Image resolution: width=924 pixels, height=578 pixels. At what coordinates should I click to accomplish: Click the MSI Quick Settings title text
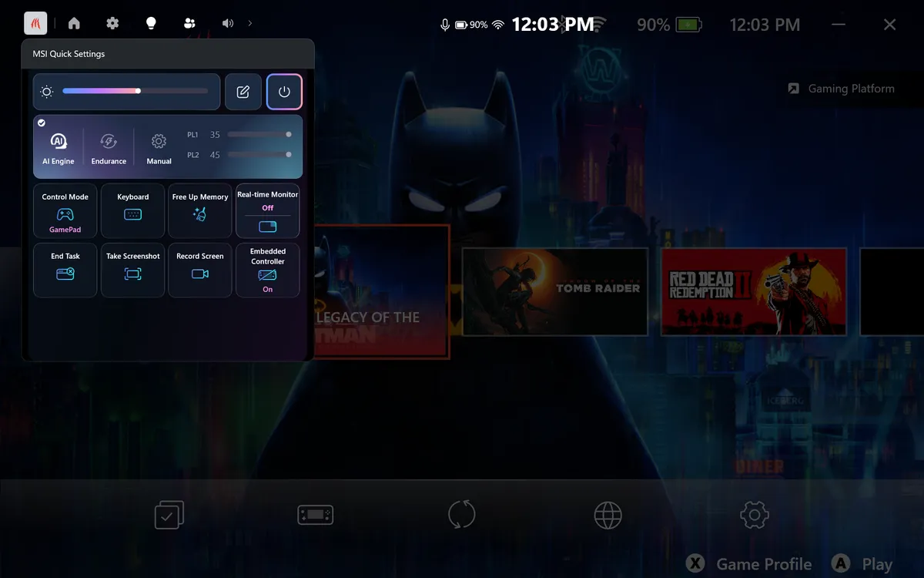pyautogui.click(x=69, y=54)
